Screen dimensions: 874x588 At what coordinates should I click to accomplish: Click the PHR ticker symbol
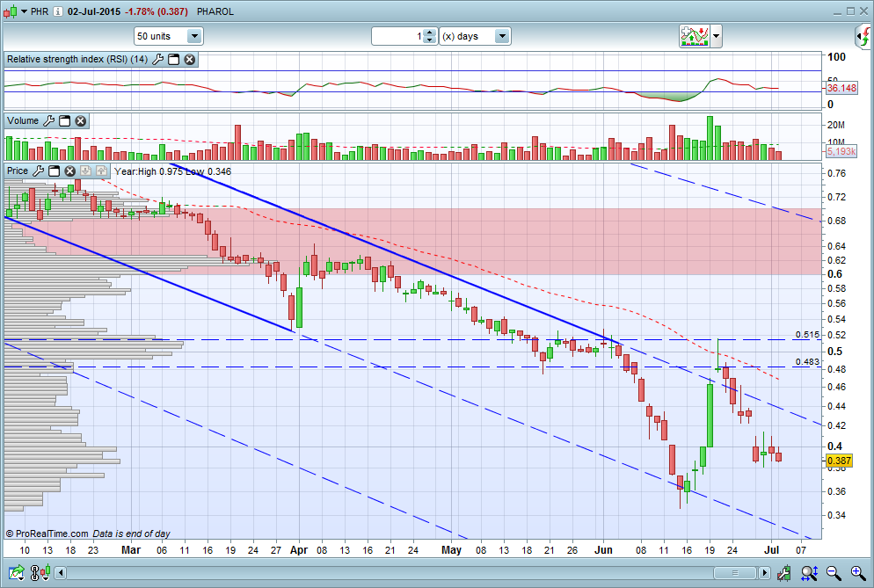[40, 11]
